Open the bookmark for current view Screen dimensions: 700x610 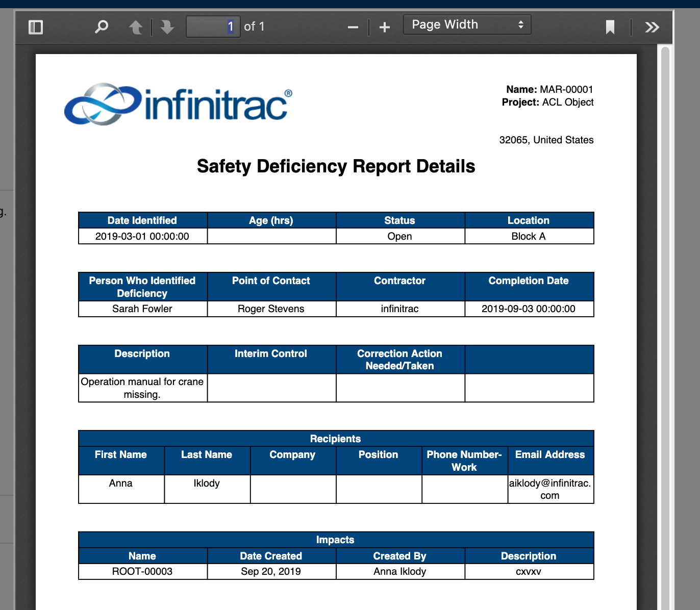pyautogui.click(x=610, y=27)
